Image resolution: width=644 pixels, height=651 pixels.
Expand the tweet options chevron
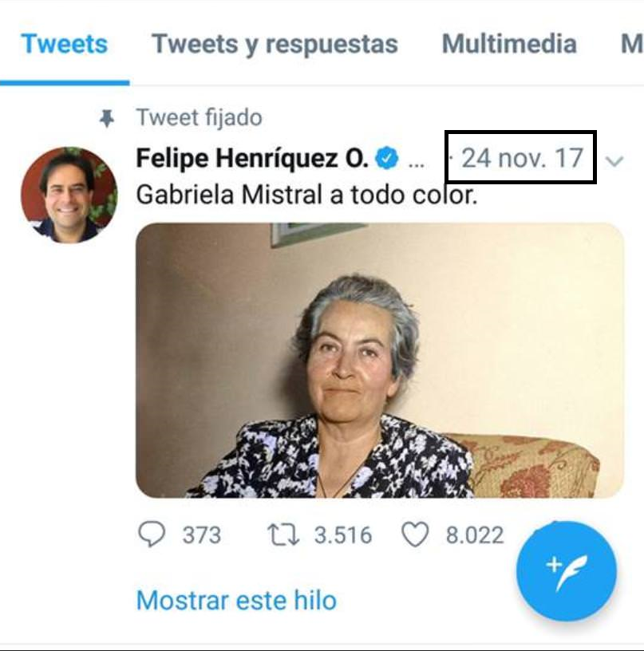click(614, 161)
